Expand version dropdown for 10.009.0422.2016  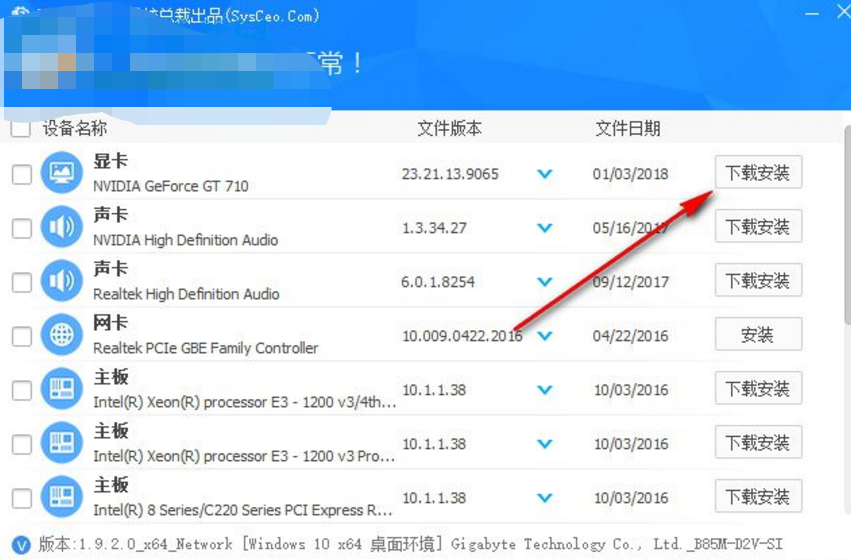click(544, 336)
